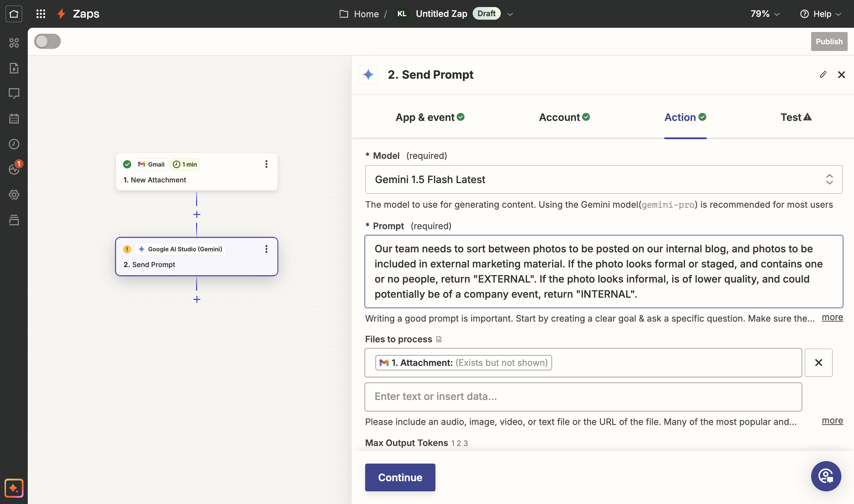Open the apps grid launcher

(x=41, y=14)
